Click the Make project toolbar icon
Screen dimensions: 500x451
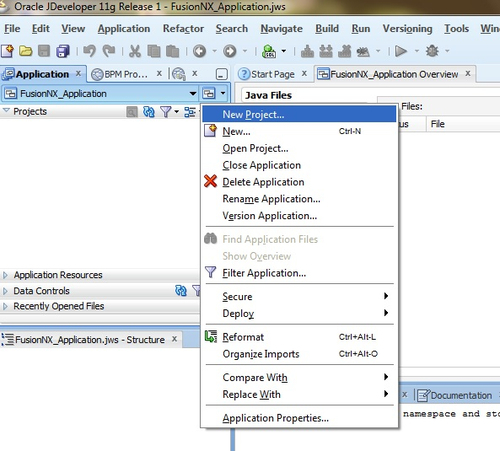pos(307,51)
